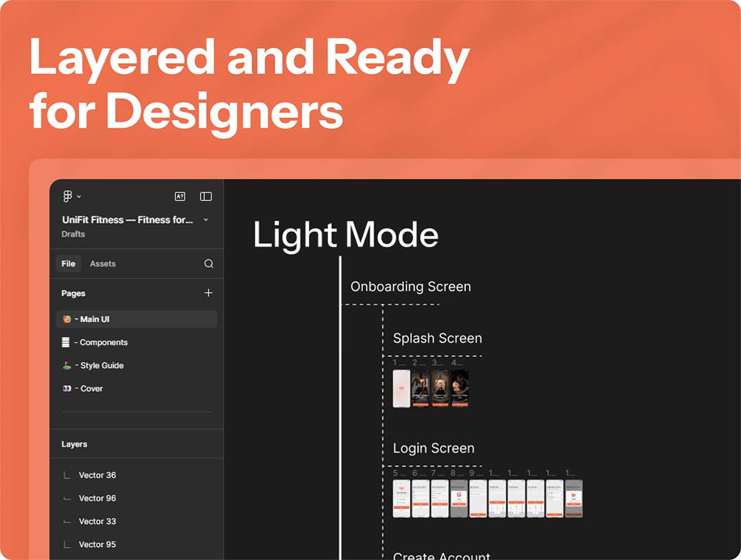Click the Drafts location link
This screenshot has width=741, height=560.
pyautogui.click(x=73, y=234)
